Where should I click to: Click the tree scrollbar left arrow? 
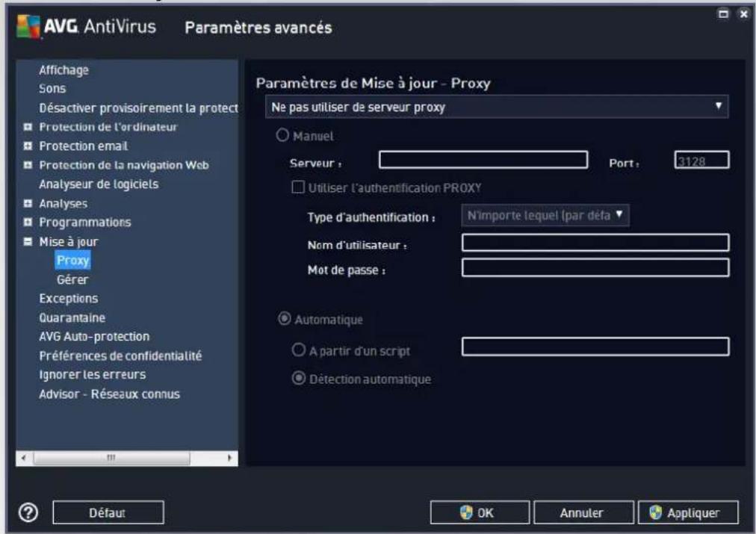(x=24, y=458)
